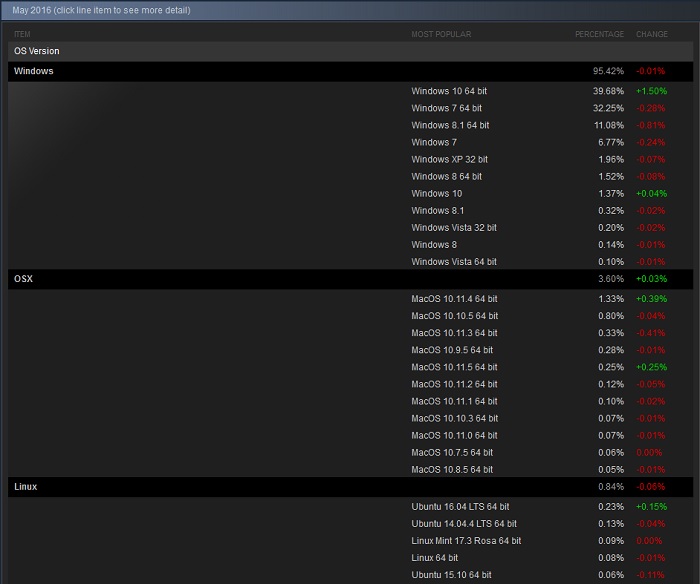Select the Windows 8.1 64 bit entry

450,125
